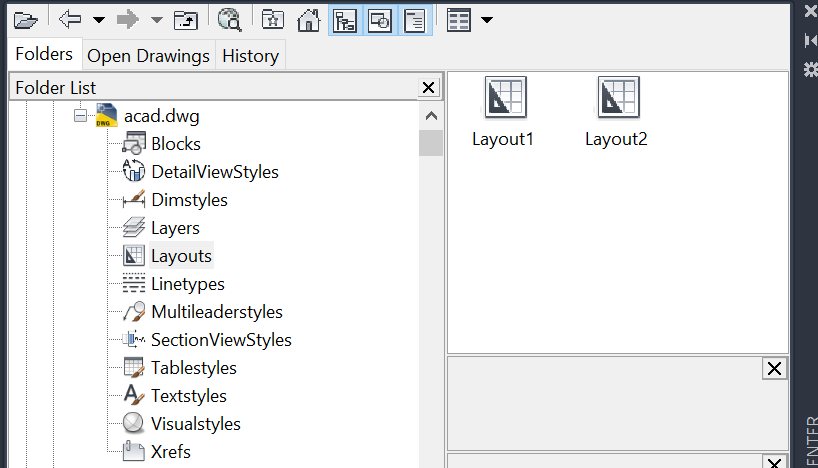Click the SectionViewStyles icon
Image resolution: width=818 pixels, height=468 pixels.
[134, 340]
